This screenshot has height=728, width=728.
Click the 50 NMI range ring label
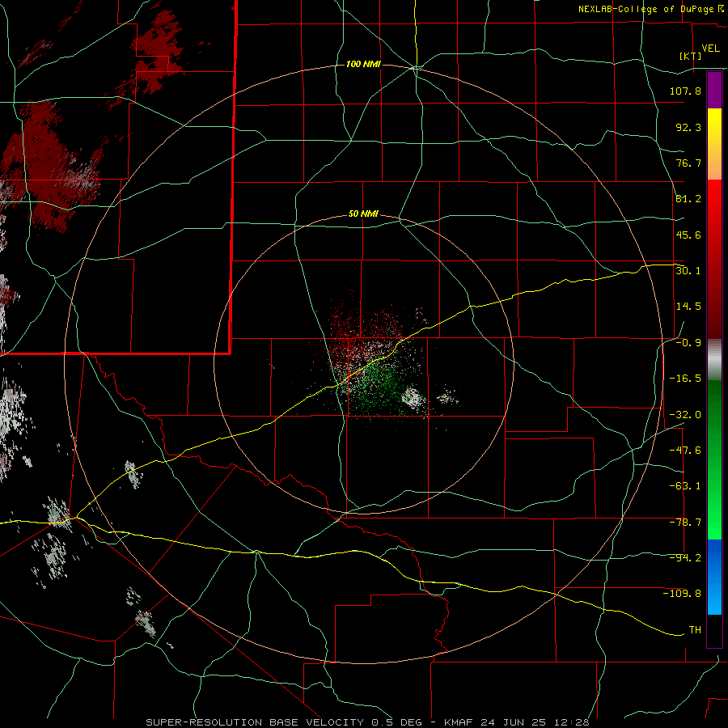click(363, 214)
